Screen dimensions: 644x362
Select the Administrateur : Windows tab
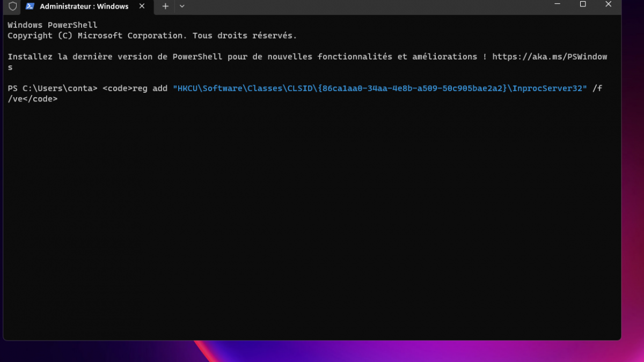pos(88,6)
